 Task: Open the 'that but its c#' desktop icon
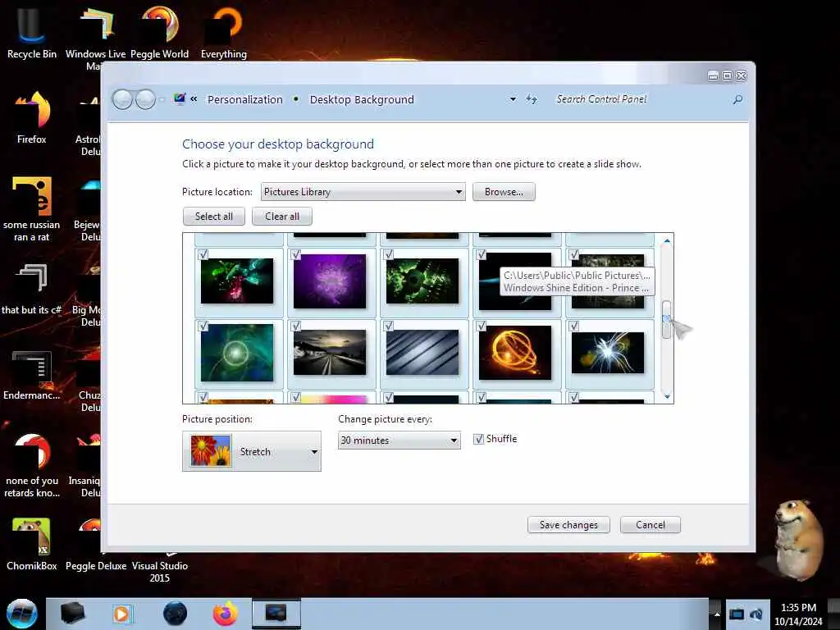point(31,290)
